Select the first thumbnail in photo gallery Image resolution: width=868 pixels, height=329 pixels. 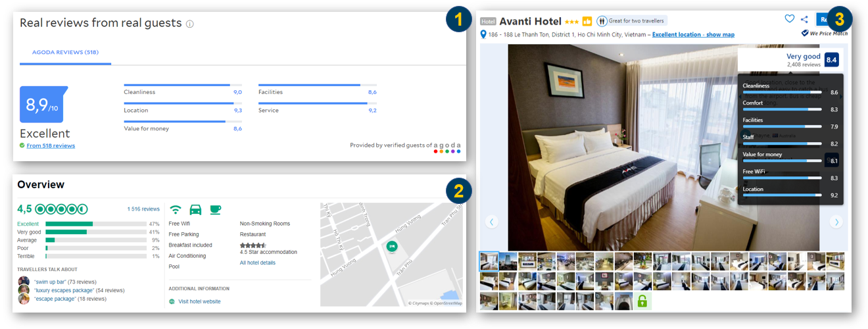click(x=489, y=262)
